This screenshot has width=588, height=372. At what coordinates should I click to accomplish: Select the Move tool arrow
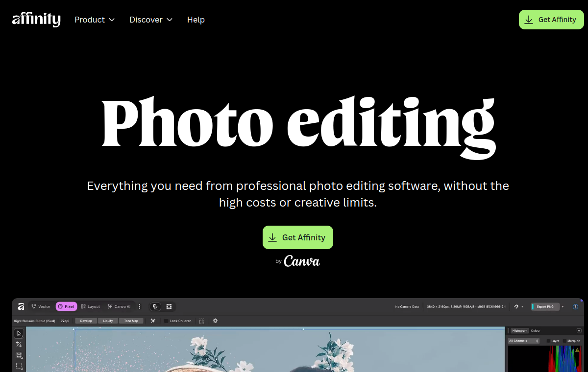click(x=19, y=334)
